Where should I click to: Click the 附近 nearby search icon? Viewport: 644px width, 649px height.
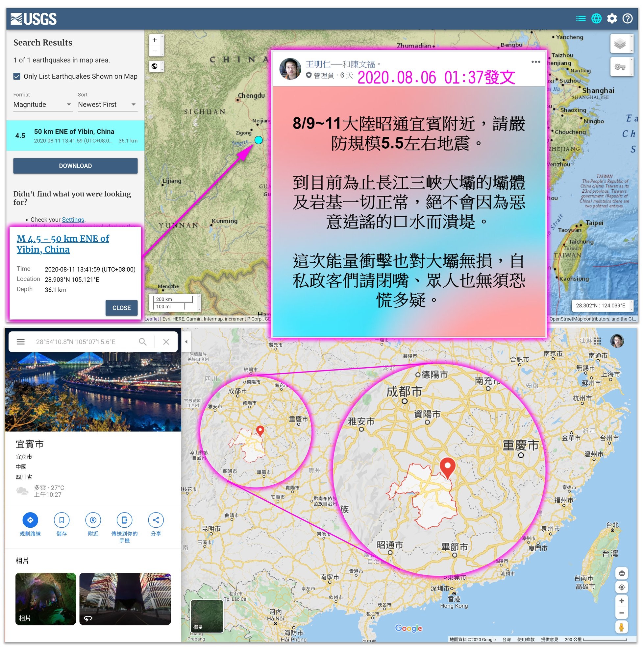[93, 520]
